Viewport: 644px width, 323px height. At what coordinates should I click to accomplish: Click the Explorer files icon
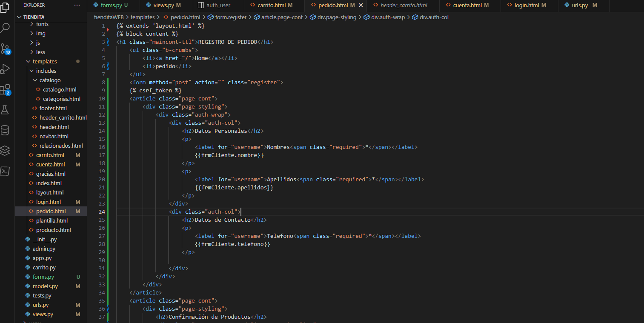(x=5, y=8)
